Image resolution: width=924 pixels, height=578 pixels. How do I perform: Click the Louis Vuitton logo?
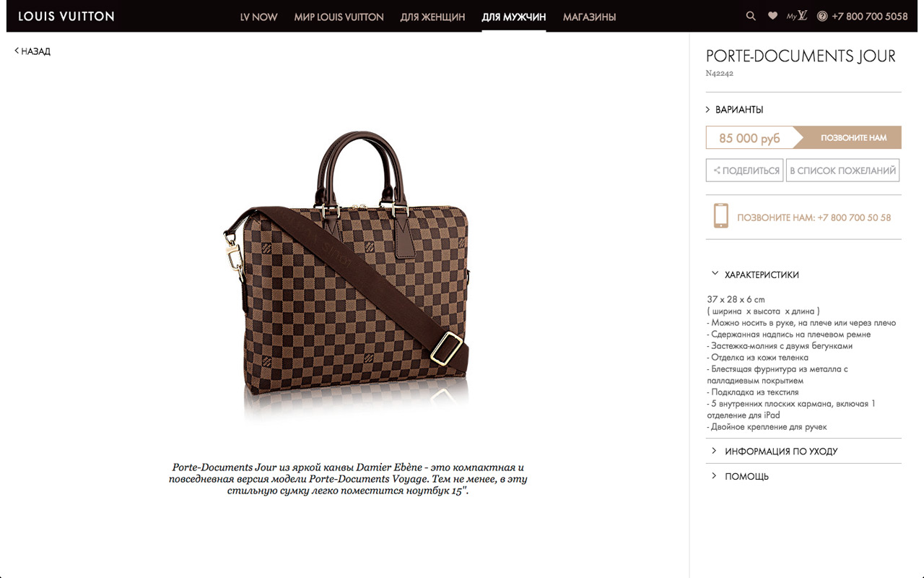click(x=66, y=16)
